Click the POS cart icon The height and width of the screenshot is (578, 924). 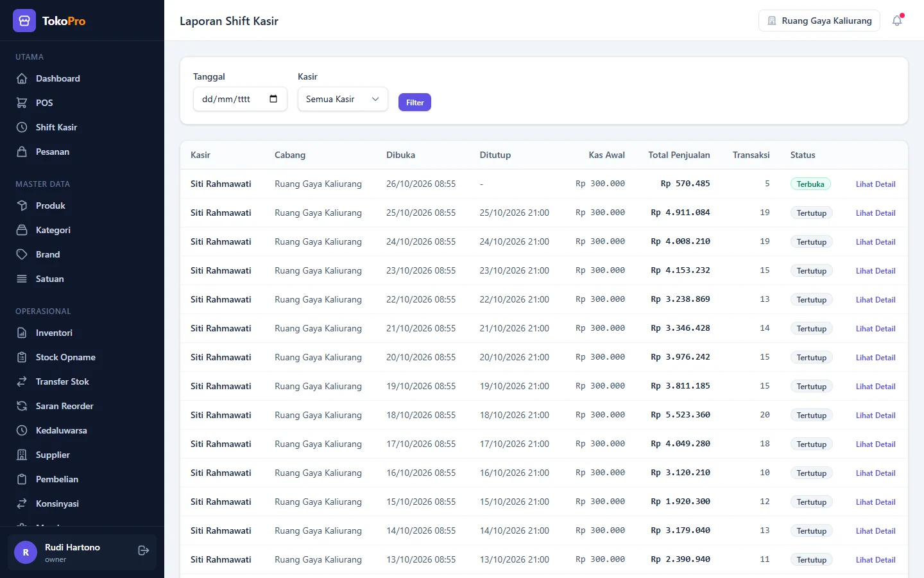coord(22,103)
